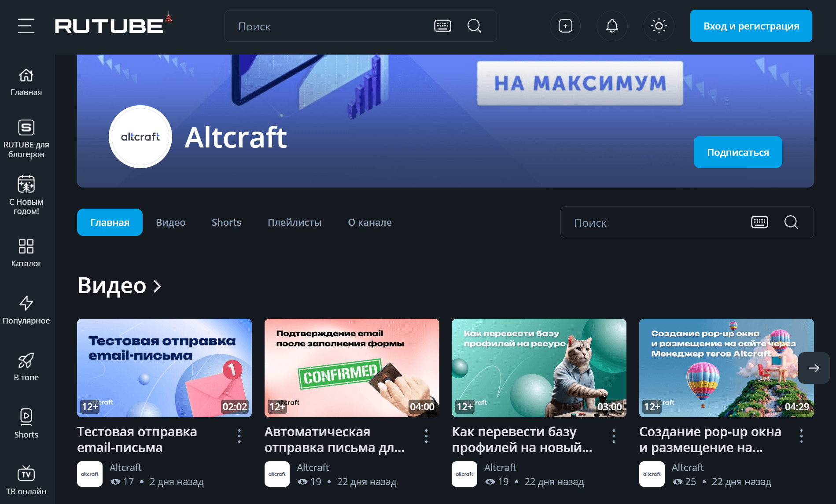
Task: Click the magnifier in the channel search
Action: click(791, 222)
